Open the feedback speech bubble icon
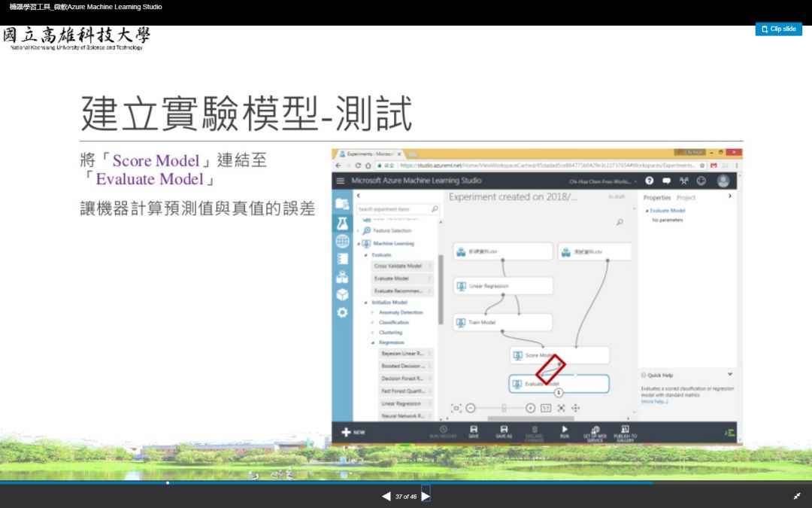The height and width of the screenshot is (508, 812). pos(666,181)
